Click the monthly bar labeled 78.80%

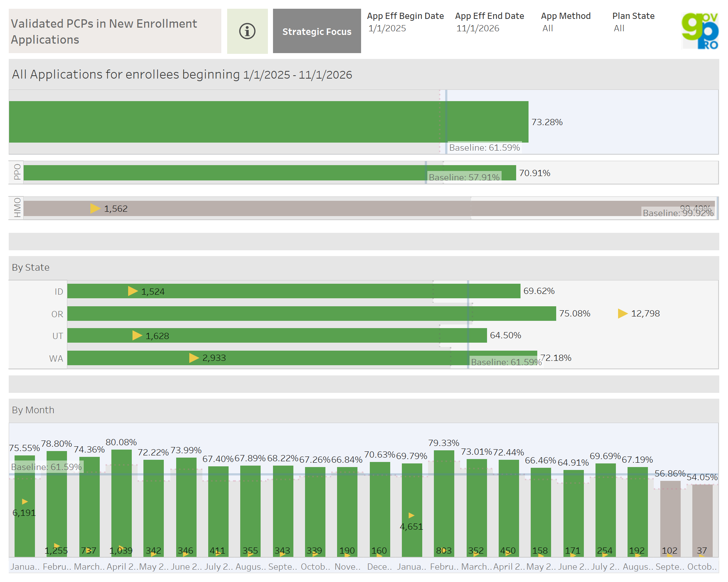tap(57, 504)
